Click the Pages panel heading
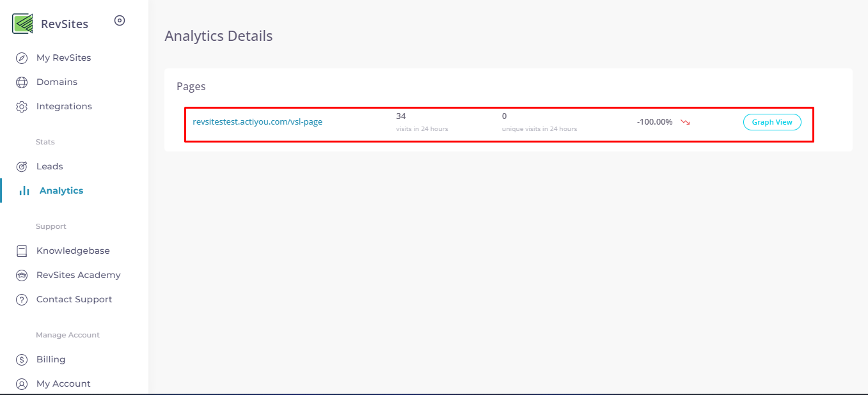This screenshot has height=395, width=868. point(191,86)
